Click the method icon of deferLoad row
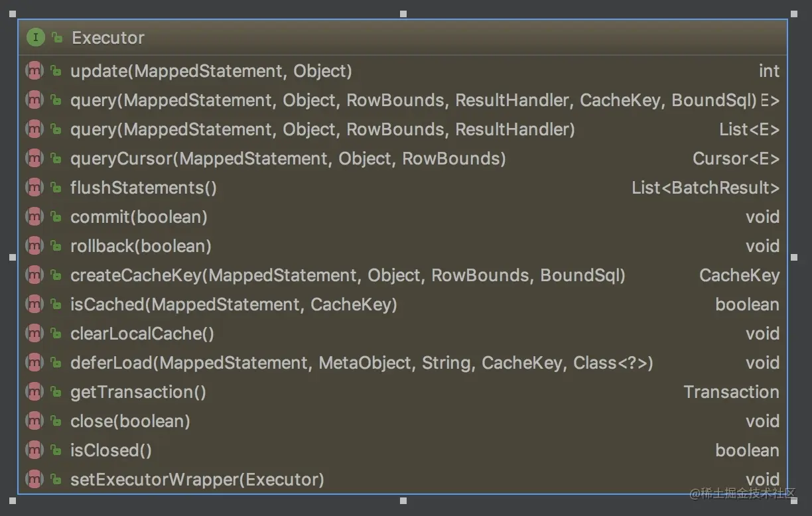812x516 pixels. point(34,363)
